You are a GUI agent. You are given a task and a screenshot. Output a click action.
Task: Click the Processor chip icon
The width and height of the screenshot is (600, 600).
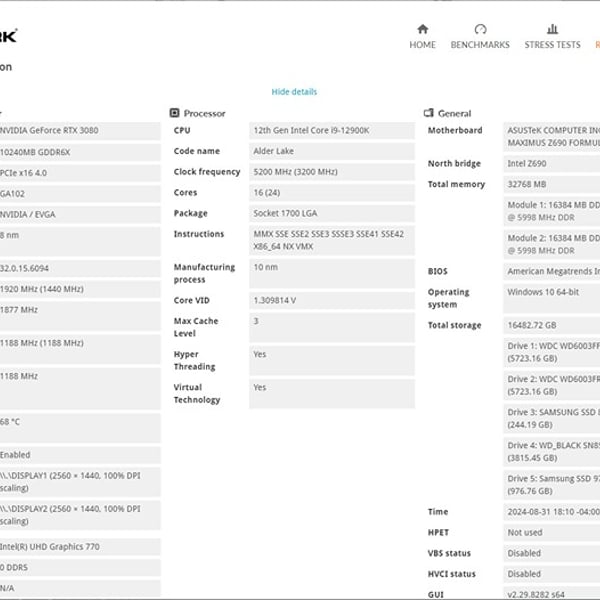click(174, 113)
